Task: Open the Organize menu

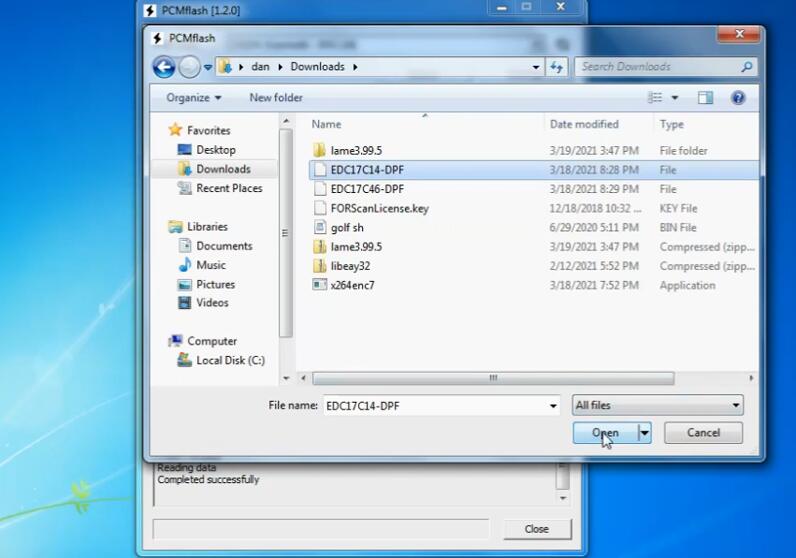Action: (193, 97)
